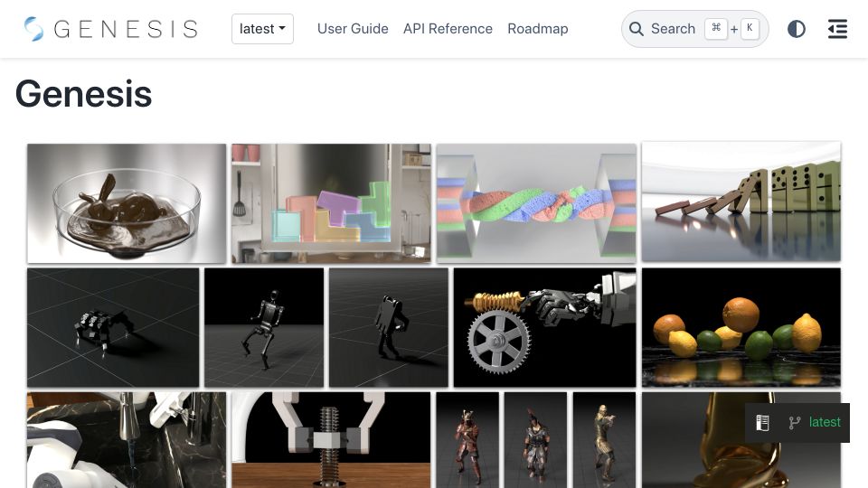Open the robot hand and gear thumbnail
Screen dimensions: 868x488
pyautogui.click(x=544, y=327)
